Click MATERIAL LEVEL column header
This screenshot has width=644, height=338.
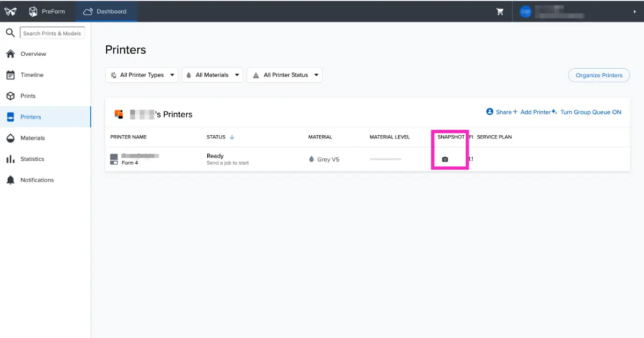coord(390,137)
